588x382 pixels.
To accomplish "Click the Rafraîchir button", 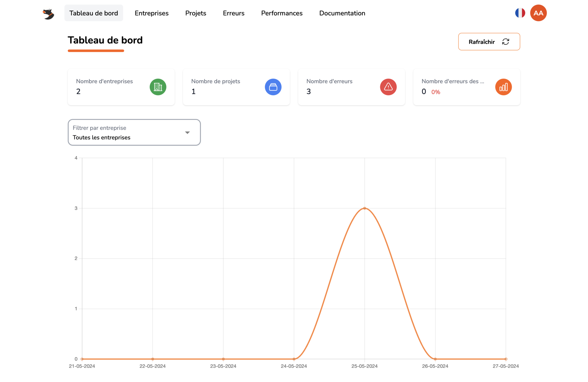I will tap(489, 42).
